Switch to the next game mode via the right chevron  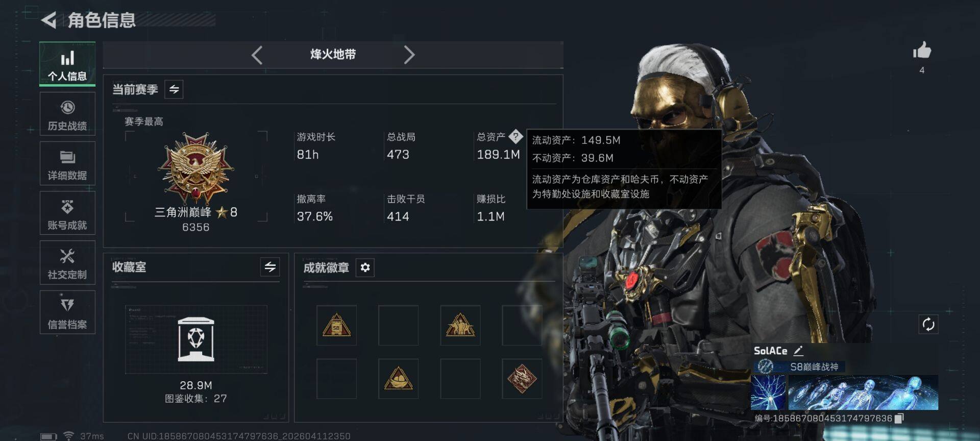click(409, 55)
